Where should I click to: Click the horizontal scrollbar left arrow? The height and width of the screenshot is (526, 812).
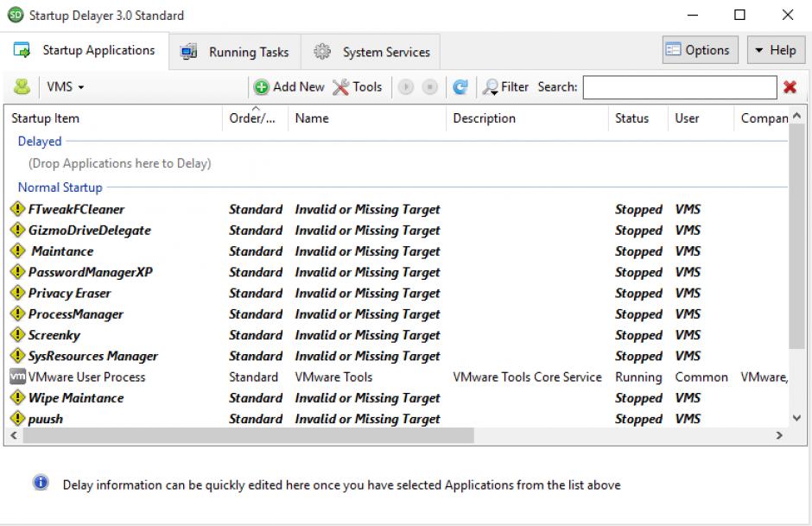[14, 435]
